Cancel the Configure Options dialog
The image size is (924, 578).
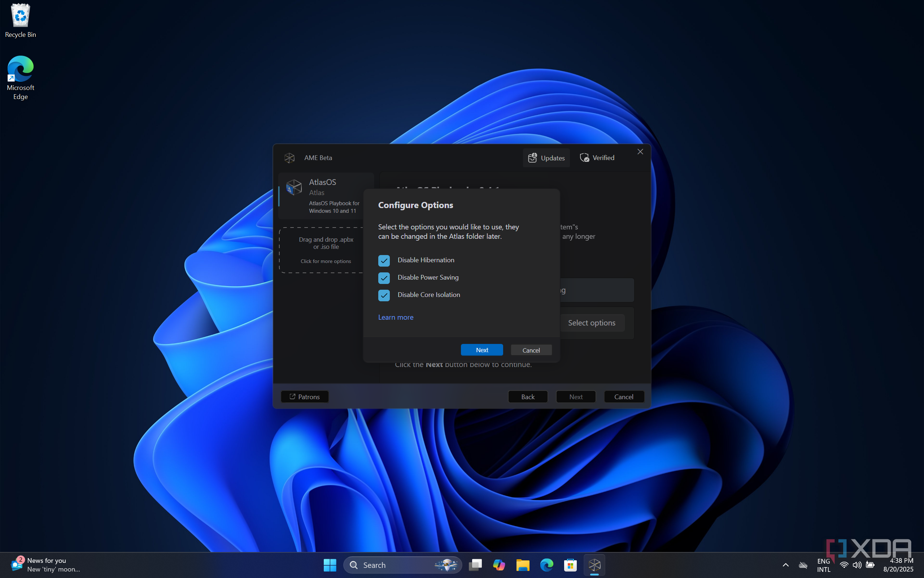click(531, 350)
